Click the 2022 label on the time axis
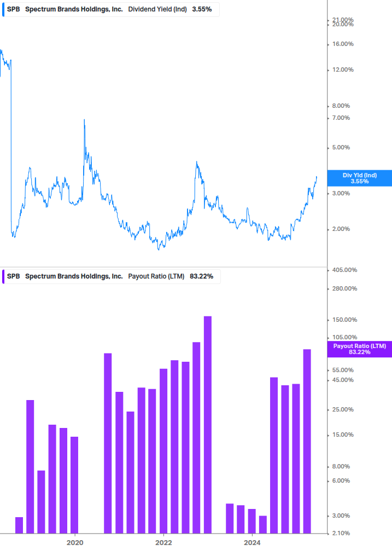This screenshot has width=392, height=550. [163, 543]
